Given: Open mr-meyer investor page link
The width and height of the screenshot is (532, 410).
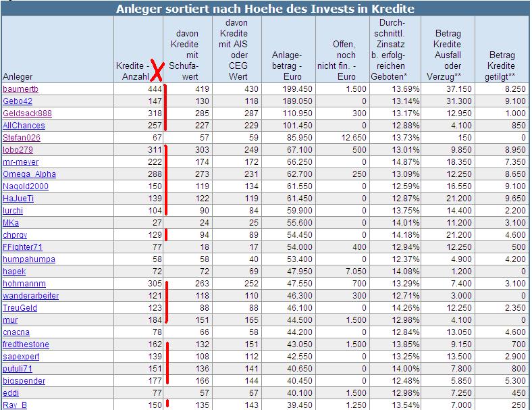Looking at the screenshot, I should coord(21,162).
